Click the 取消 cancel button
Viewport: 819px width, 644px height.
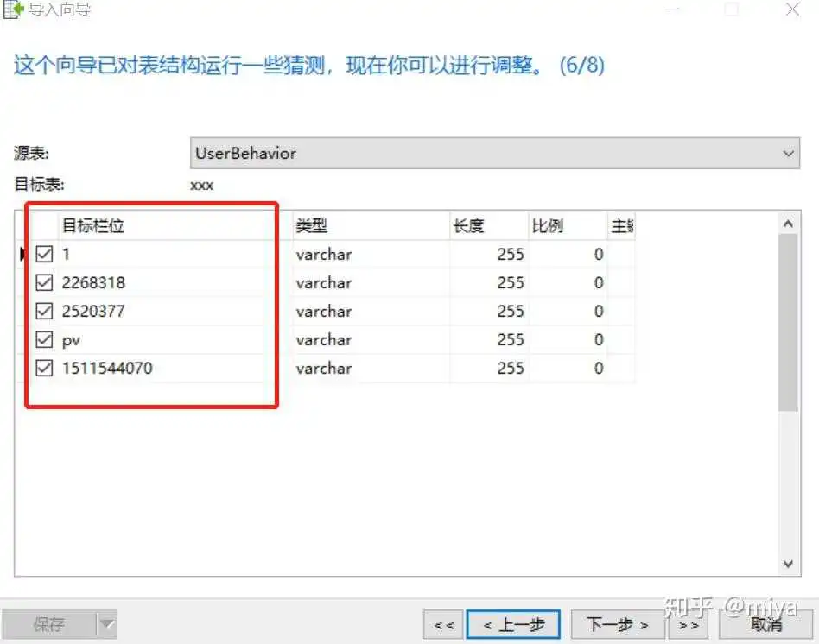(765, 624)
